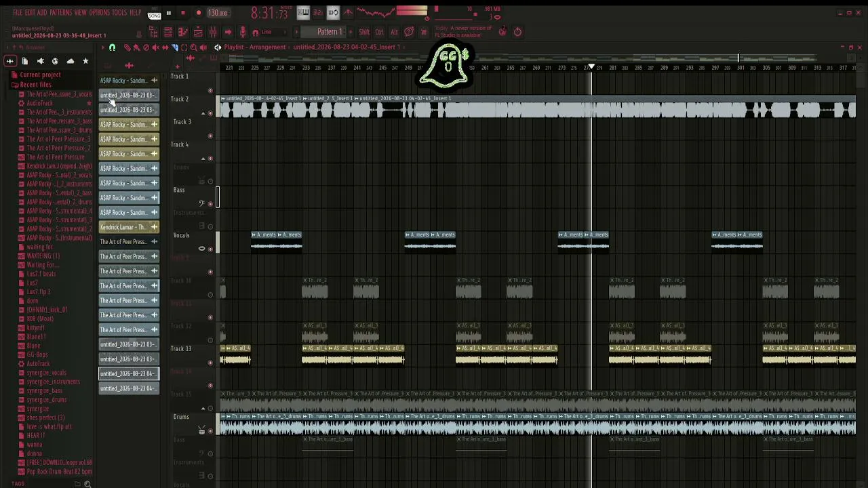Viewport: 868px width, 488px height.
Task: Click the arrow left of Pattern 1
Action: click(x=296, y=32)
